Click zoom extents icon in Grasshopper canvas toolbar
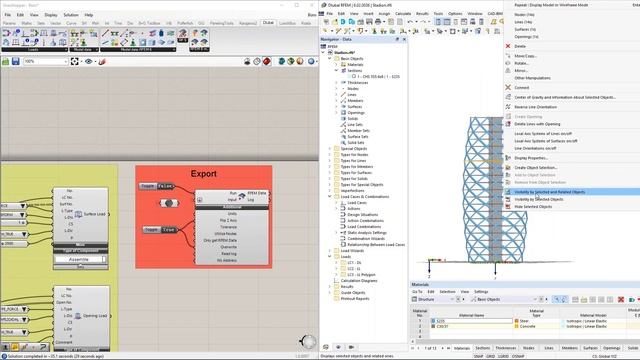 [74, 61]
